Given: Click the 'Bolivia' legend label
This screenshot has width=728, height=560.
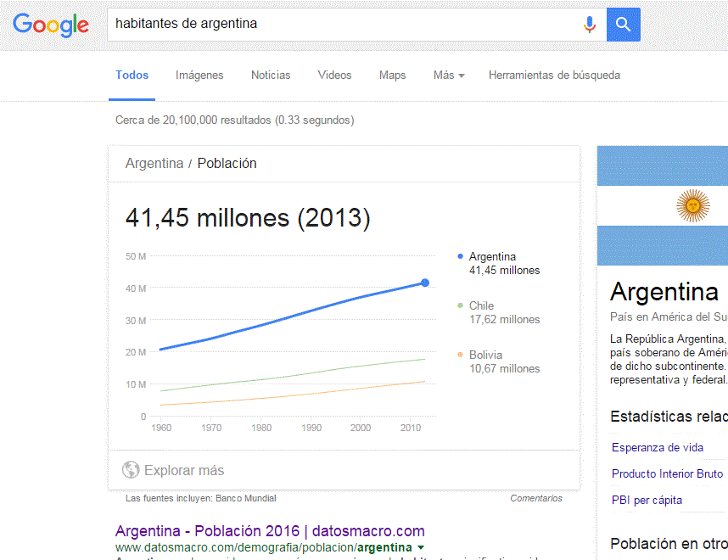Looking at the screenshot, I should pos(485,355).
